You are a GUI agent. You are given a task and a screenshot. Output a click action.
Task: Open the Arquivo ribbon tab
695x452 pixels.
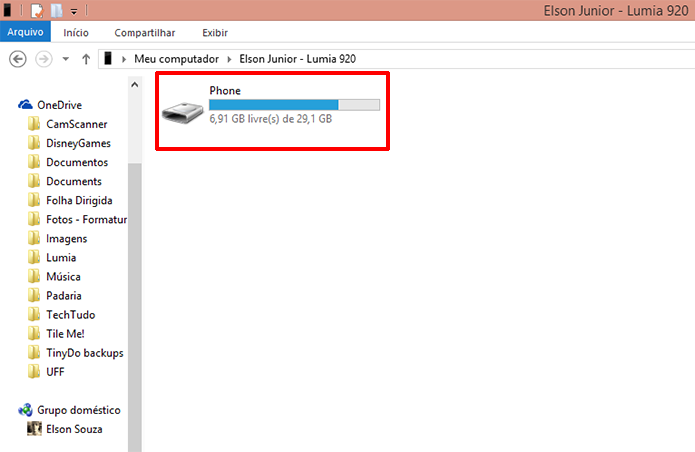point(25,32)
